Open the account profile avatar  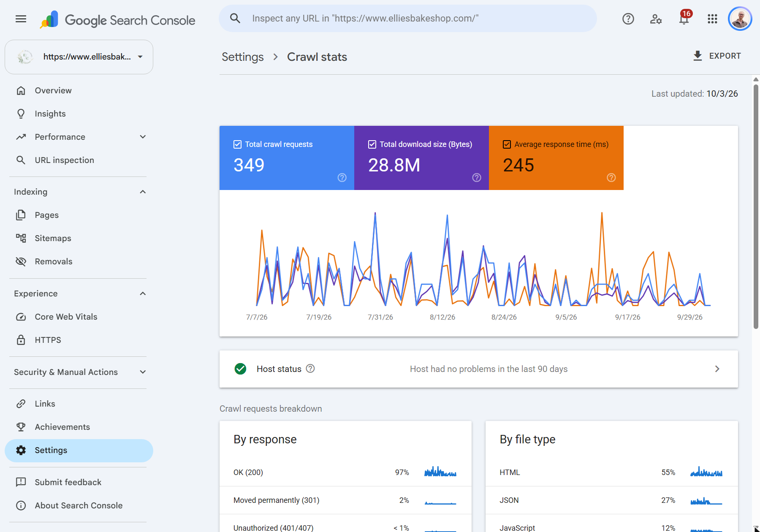point(740,19)
